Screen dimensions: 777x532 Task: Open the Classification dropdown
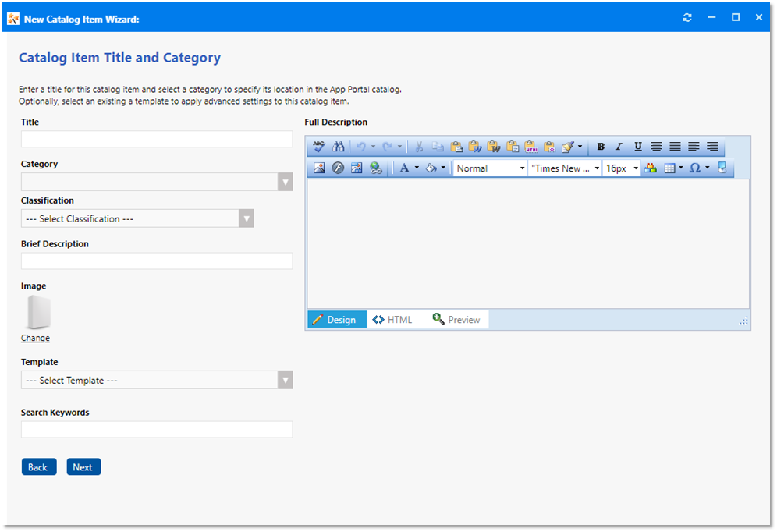[x=247, y=218]
